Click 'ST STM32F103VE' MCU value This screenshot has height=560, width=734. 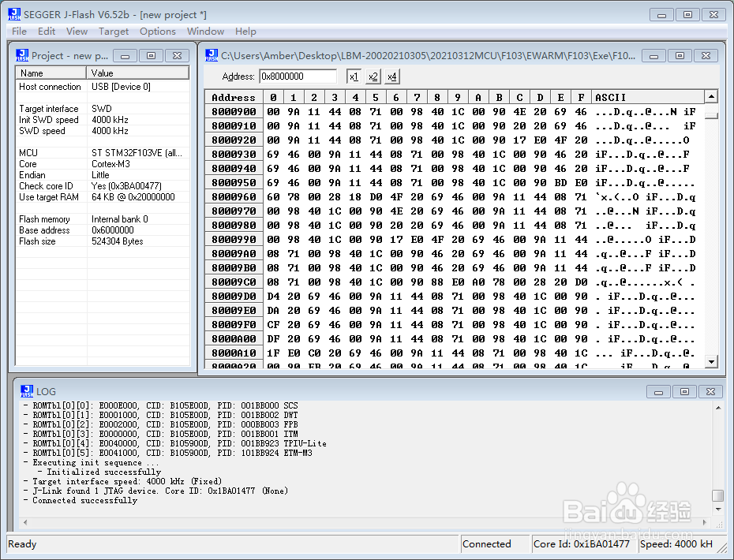pos(137,153)
